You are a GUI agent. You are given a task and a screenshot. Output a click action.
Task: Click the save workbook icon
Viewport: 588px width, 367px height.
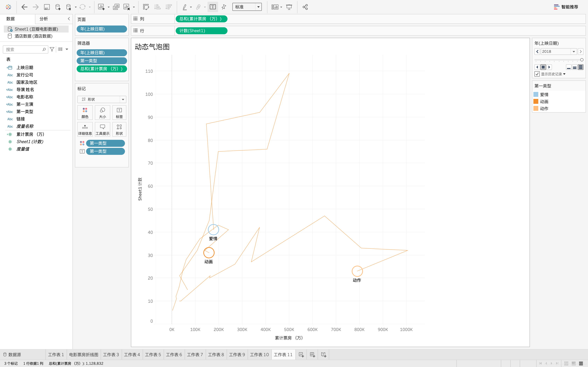click(x=47, y=7)
